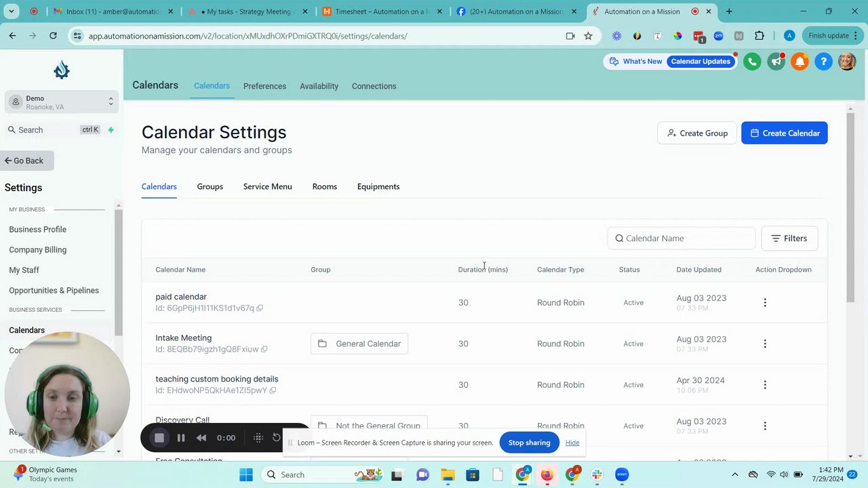The height and width of the screenshot is (488, 868).
Task: Copy the teaching custom booking details ID
Action: (x=273, y=390)
